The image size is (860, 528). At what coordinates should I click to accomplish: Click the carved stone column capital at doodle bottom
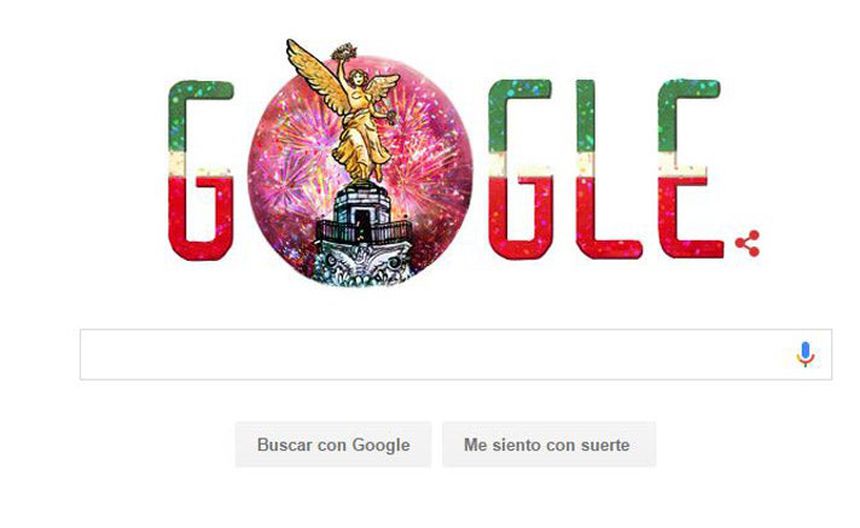click(x=362, y=264)
